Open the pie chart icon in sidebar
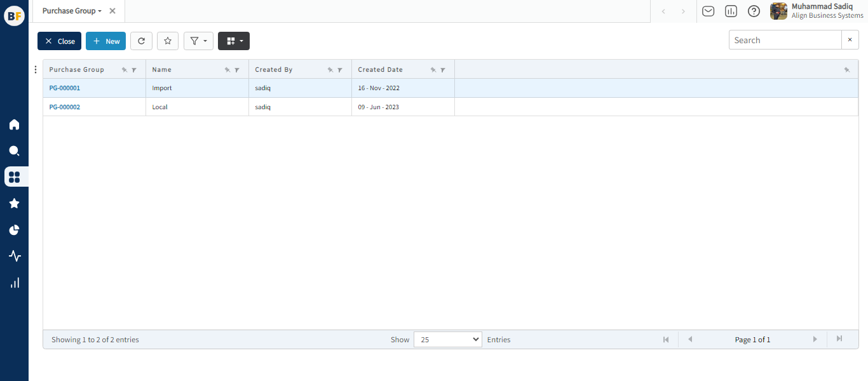This screenshot has width=868, height=381. coord(14,230)
